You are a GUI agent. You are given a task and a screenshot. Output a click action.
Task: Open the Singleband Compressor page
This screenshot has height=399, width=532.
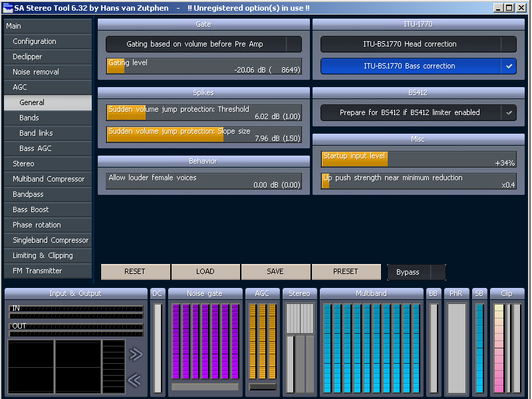pos(48,240)
